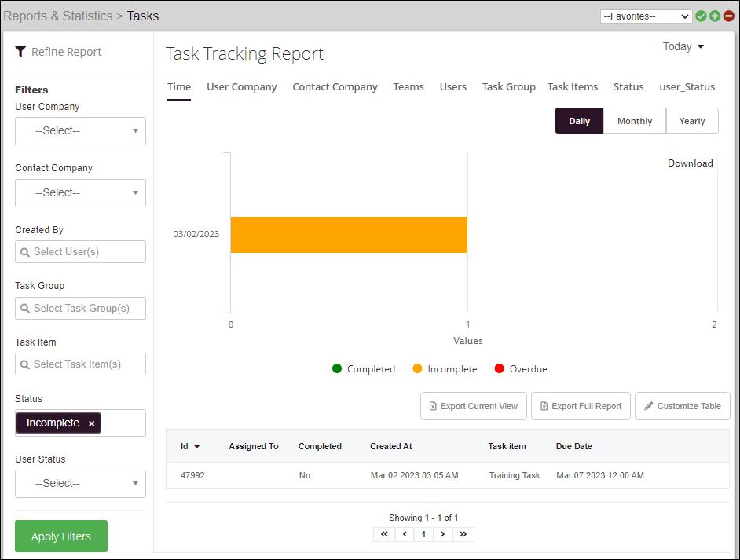This screenshot has width=740, height=560.
Task: Click the Download chart link
Action: [690, 163]
